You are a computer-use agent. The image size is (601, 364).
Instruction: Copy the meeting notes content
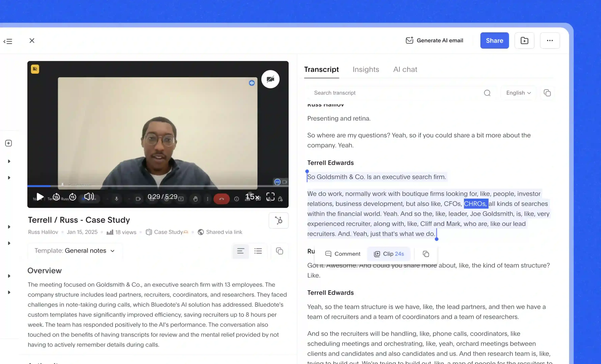pos(279,251)
